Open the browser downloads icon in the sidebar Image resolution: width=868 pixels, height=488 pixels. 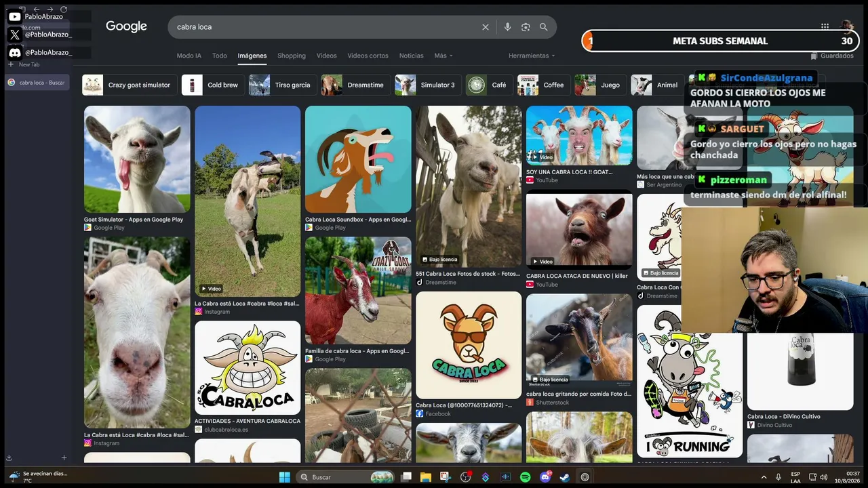tap(9, 457)
